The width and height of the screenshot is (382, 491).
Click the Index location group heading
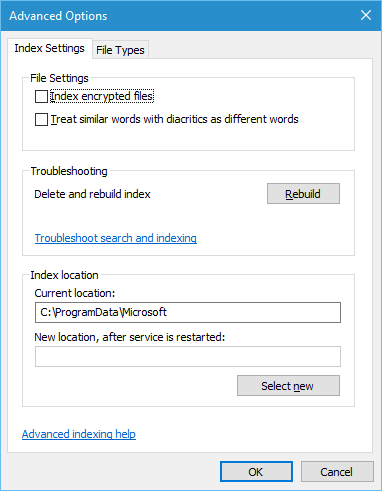click(x=64, y=275)
